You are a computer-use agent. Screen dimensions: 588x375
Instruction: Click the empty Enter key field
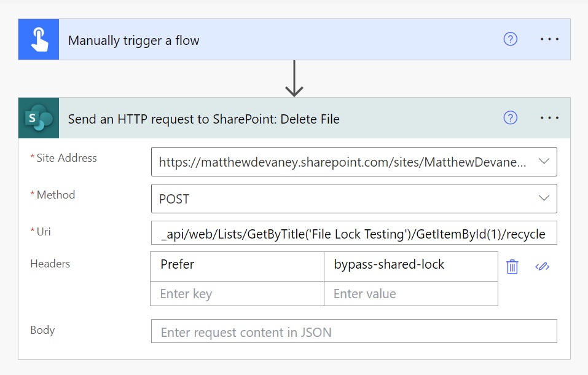tap(237, 293)
